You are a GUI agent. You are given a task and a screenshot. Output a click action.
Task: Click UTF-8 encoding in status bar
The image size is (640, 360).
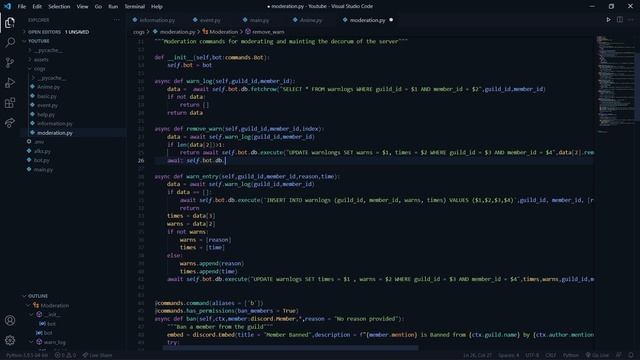pos(532,355)
